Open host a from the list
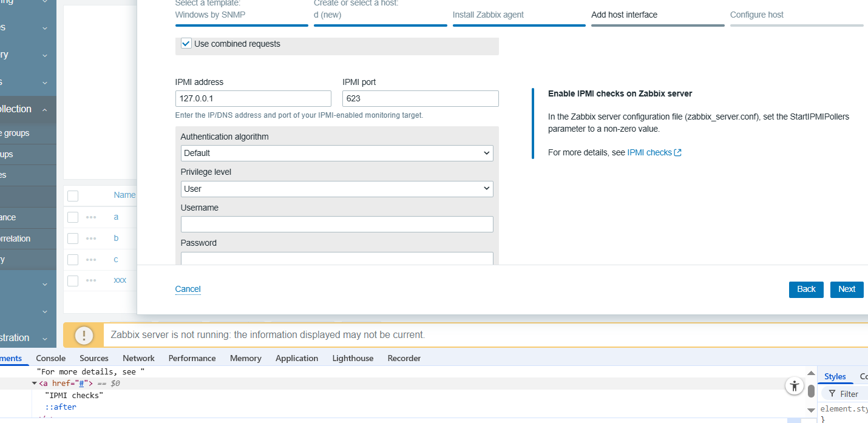The image size is (868, 423). 116,217
